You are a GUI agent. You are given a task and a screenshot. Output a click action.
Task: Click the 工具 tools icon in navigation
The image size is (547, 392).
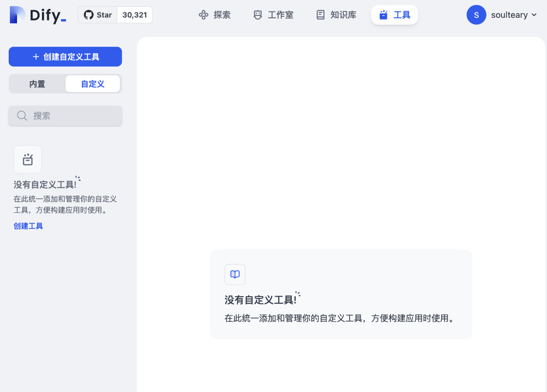[x=383, y=15]
